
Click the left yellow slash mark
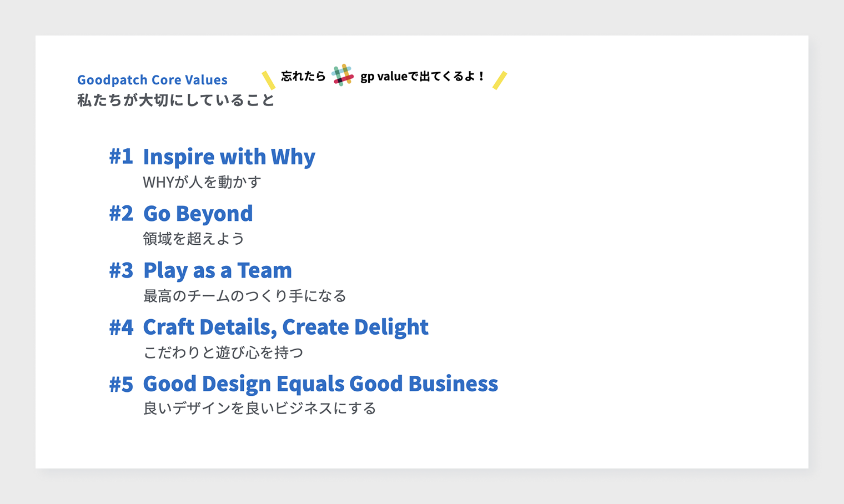(268, 80)
